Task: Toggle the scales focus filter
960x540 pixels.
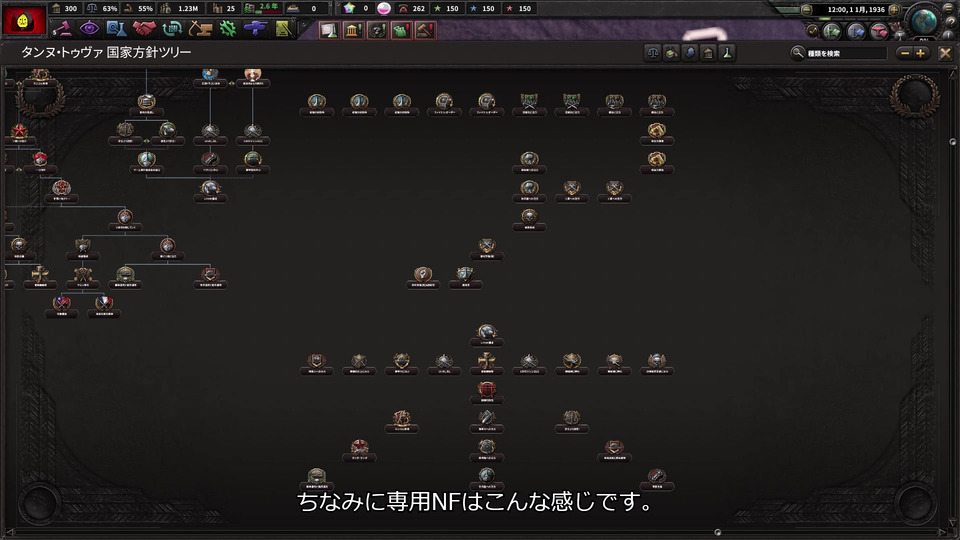Action: click(653, 53)
